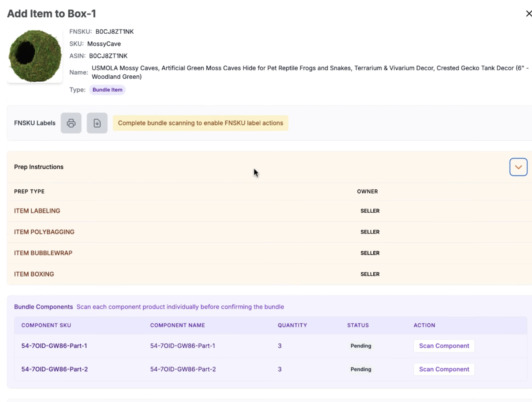
Task: Scan Component for 54-7OID-GW86-Part-1
Action: click(444, 346)
